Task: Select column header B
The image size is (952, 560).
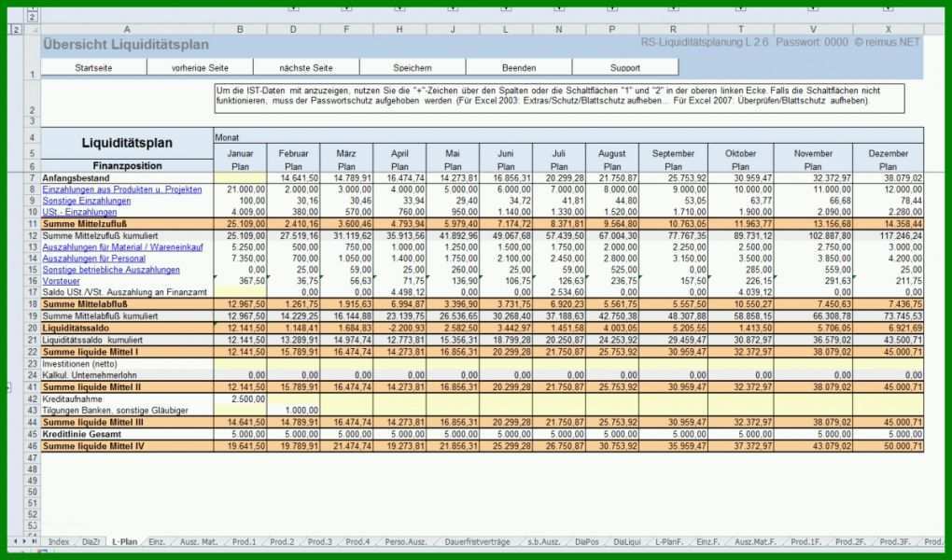Action: coord(241,30)
